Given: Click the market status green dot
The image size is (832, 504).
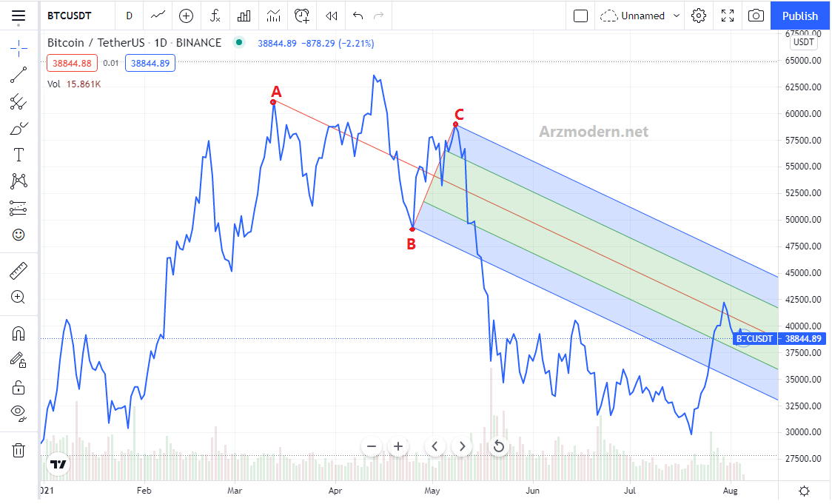Looking at the screenshot, I should [x=239, y=42].
